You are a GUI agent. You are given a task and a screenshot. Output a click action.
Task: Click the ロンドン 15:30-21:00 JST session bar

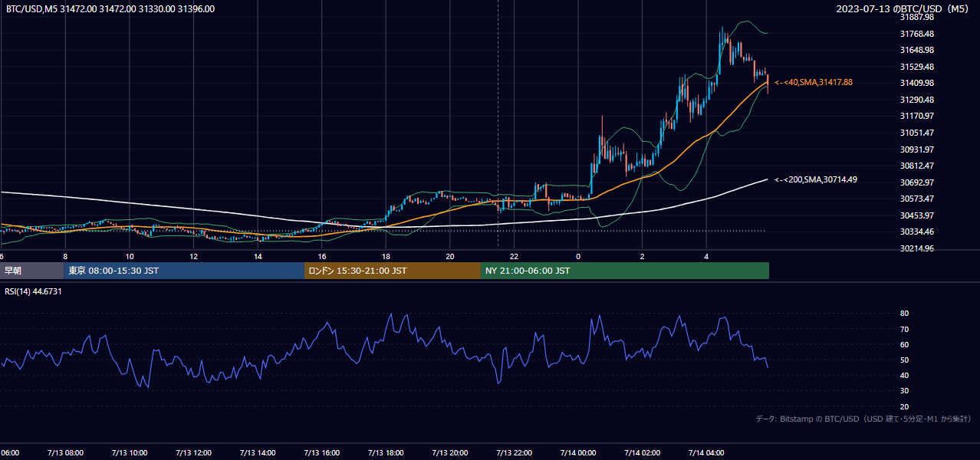click(393, 271)
